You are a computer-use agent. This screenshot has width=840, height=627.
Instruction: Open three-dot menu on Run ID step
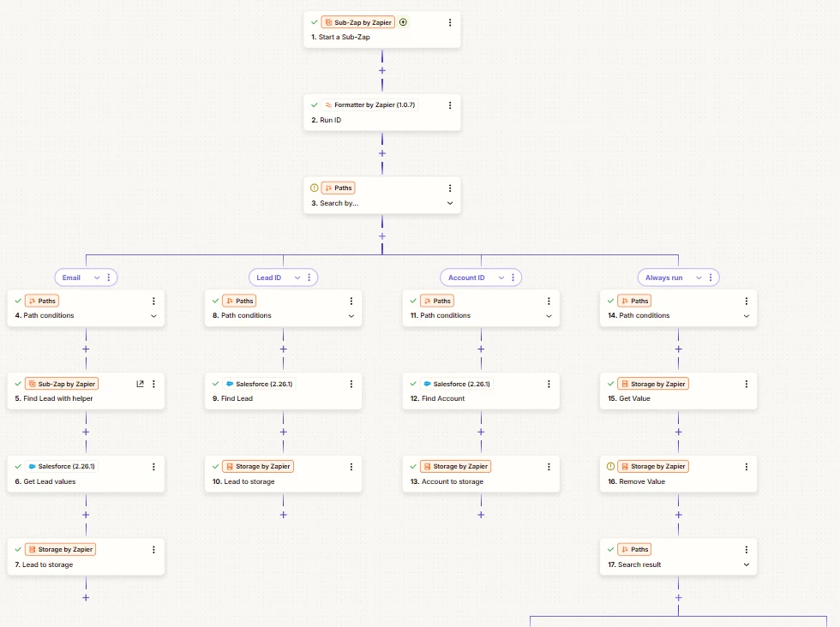click(x=450, y=105)
